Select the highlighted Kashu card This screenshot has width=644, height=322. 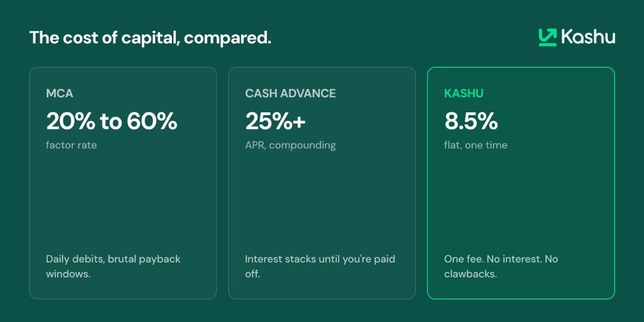(521, 183)
